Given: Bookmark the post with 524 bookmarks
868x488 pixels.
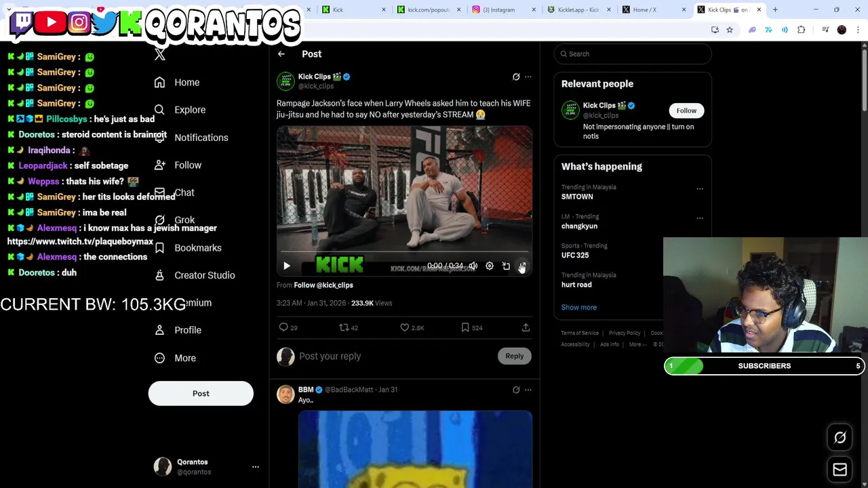Looking at the screenshot, I should point(465,328).
